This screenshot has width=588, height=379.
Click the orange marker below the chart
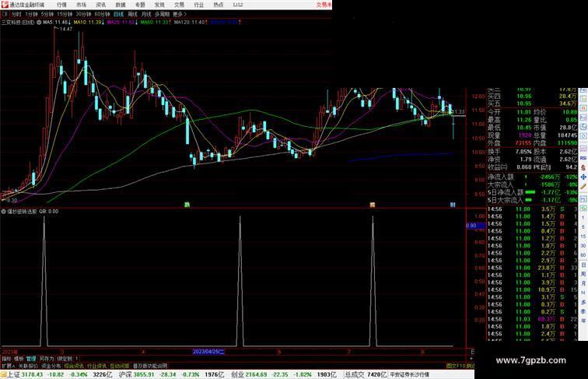[x=373, y=205]
